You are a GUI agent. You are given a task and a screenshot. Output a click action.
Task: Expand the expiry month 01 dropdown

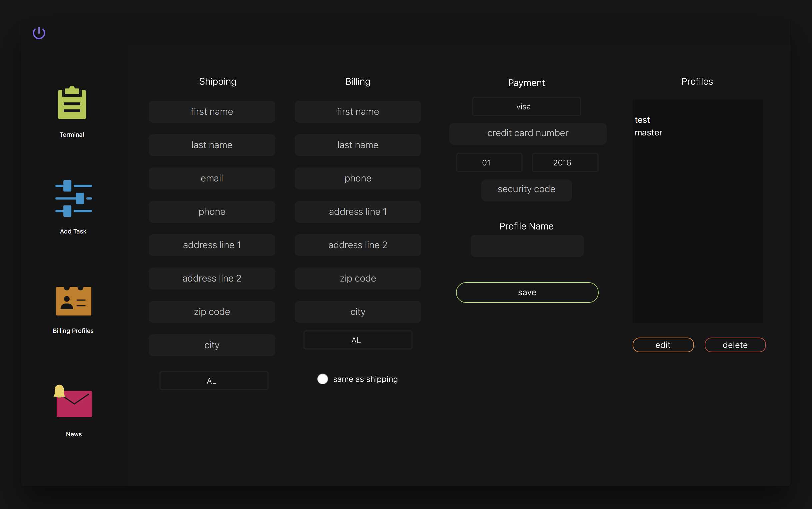pos(489,162)
